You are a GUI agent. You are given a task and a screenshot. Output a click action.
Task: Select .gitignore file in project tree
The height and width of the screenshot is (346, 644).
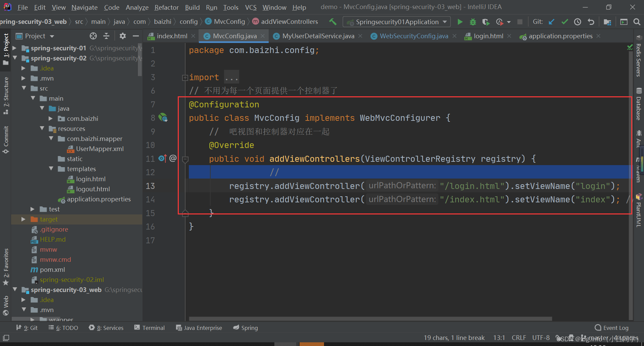[x=54, y=229]
